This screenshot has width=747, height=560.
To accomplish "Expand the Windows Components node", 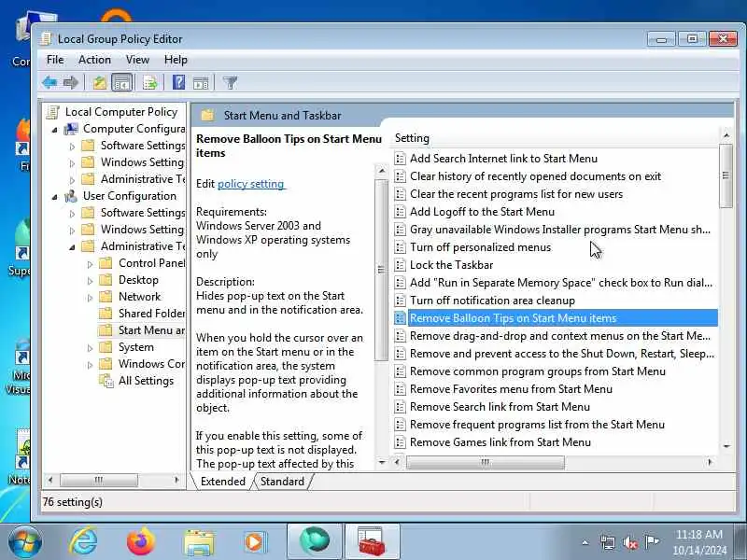I will 90,365.
